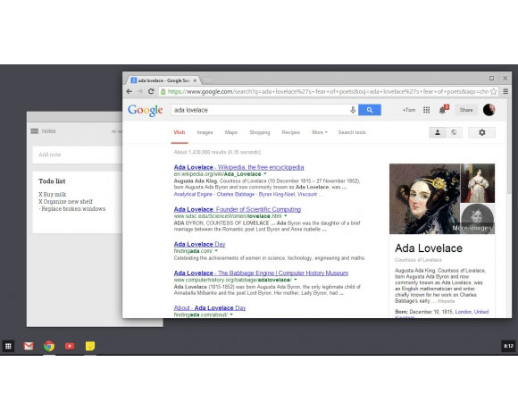Open Founder of Scientific Computing result
518x420 pixels.
(x=238, y=209)
